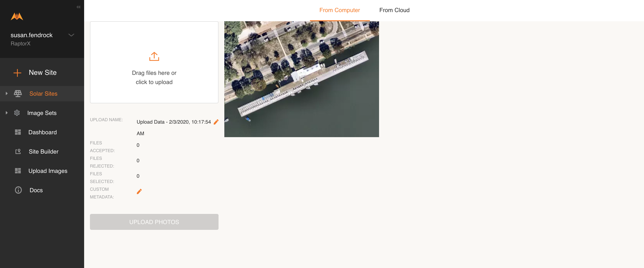Click the upload name text
Image resolution: width=644 pixels, height=268 pixels.
pyautogui.click(x=174, y=128)
